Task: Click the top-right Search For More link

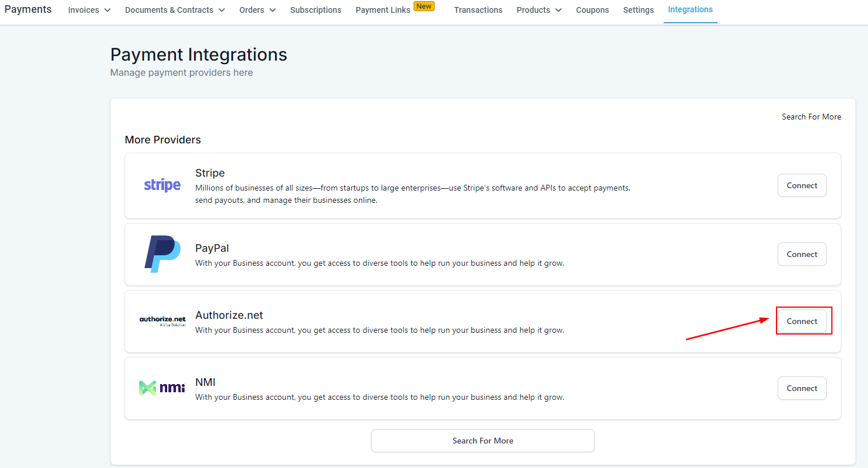Action: point(811,117)
